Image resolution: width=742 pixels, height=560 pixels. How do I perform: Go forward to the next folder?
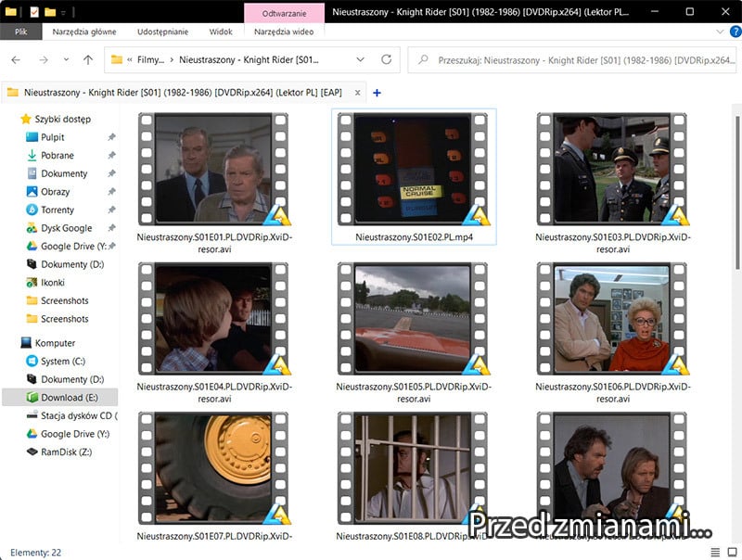44,59
